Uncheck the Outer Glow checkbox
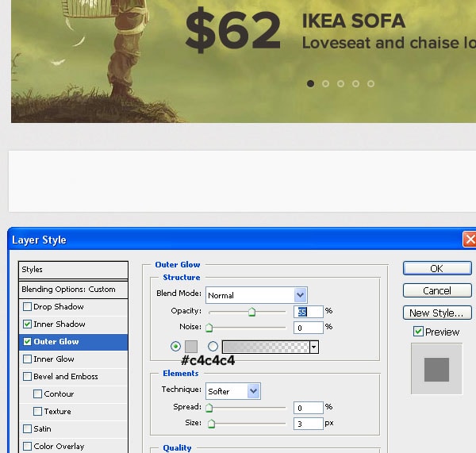This screenshot has width=476, height=453. [x=27, y=342]
